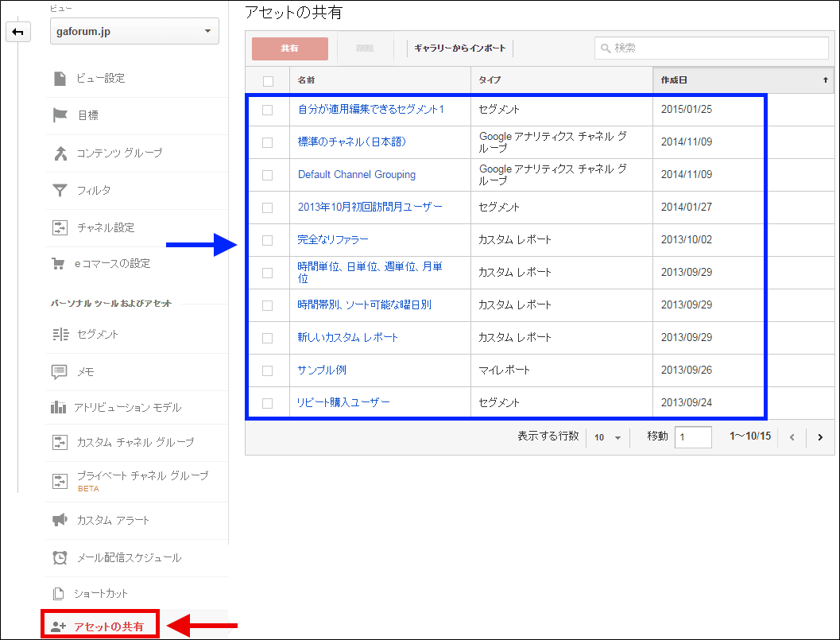The height and width of the screenshot is (640, 840).
Task: Toggle the select-all checkbox in table header
Action: point(268,81)
